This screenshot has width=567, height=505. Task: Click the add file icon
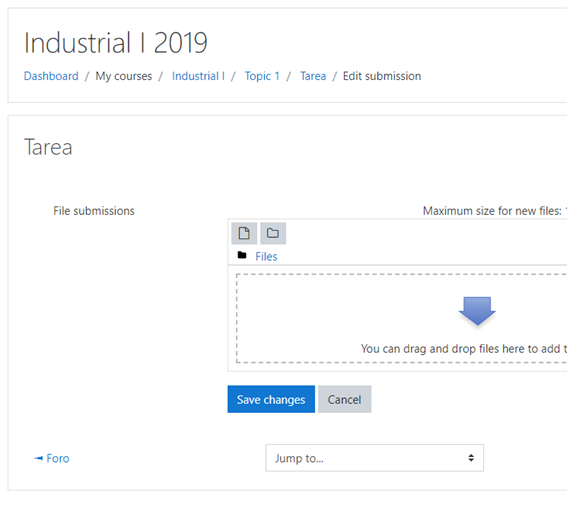coord(244,233)
